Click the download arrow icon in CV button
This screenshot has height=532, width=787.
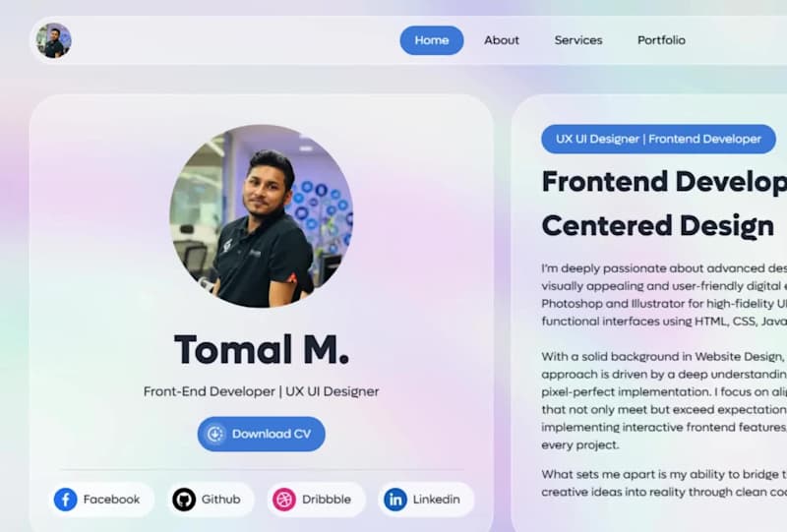(x=215, y=434)
